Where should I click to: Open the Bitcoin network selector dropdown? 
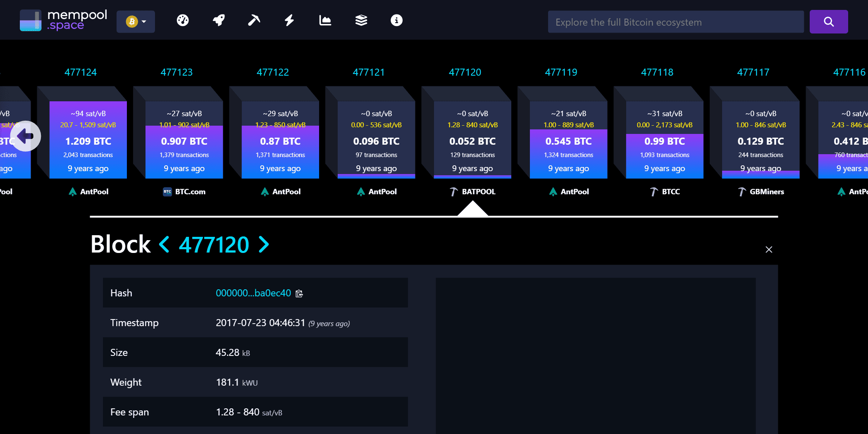pos(136,21)
